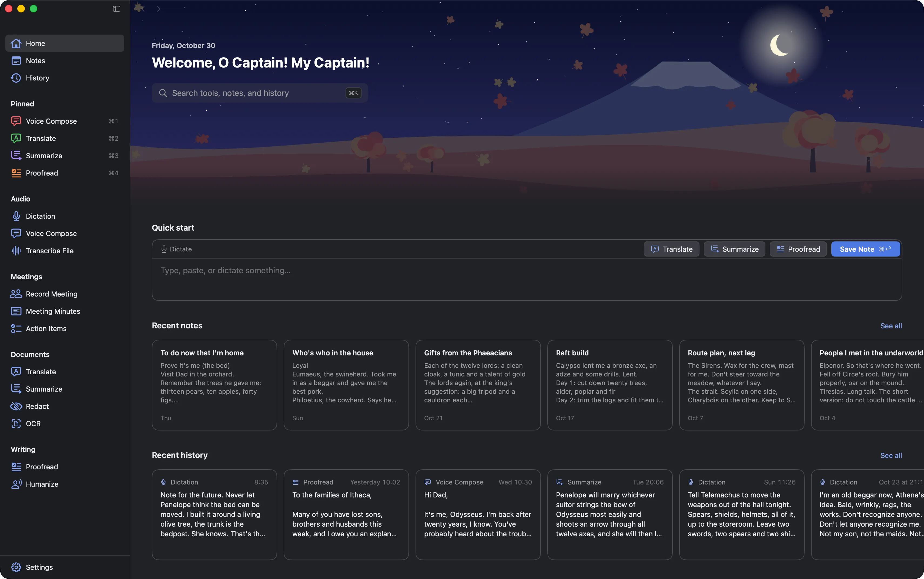Click Proofread button in Quick start

798,249
